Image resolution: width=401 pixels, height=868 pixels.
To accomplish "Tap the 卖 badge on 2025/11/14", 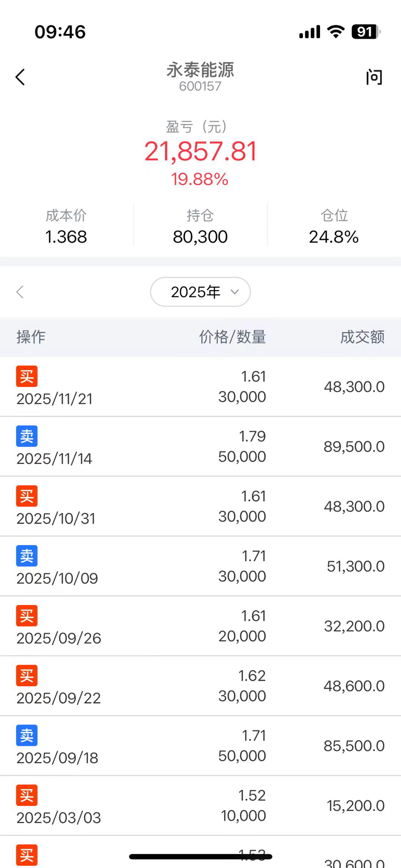I will pos(27,436).
